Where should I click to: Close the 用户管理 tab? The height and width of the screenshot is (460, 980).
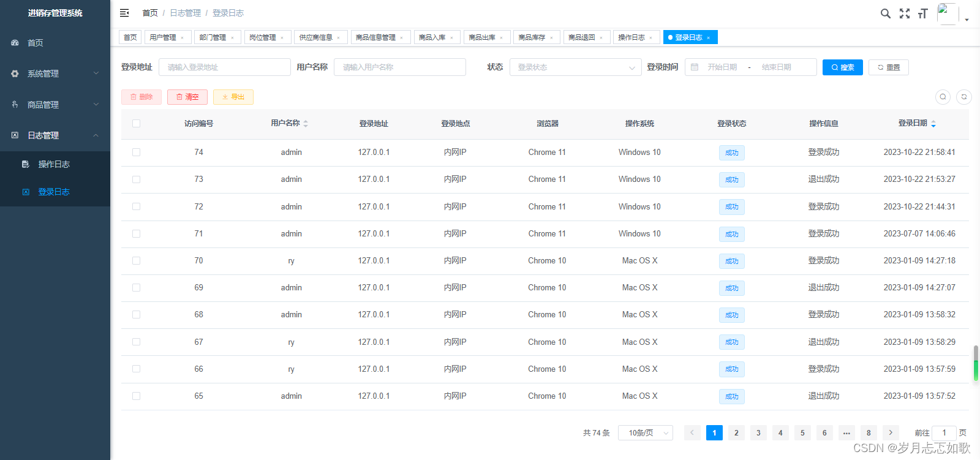click(x=183, y=38)
